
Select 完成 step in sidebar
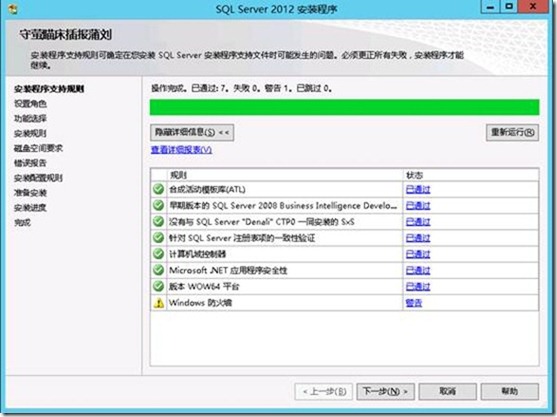pos(22,223)
